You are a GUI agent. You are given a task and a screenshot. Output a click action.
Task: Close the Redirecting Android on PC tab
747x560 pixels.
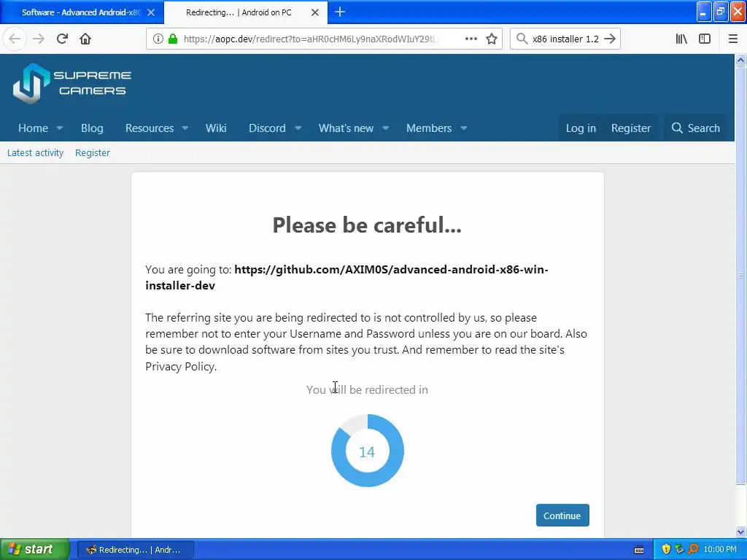[x=315, y=12]
